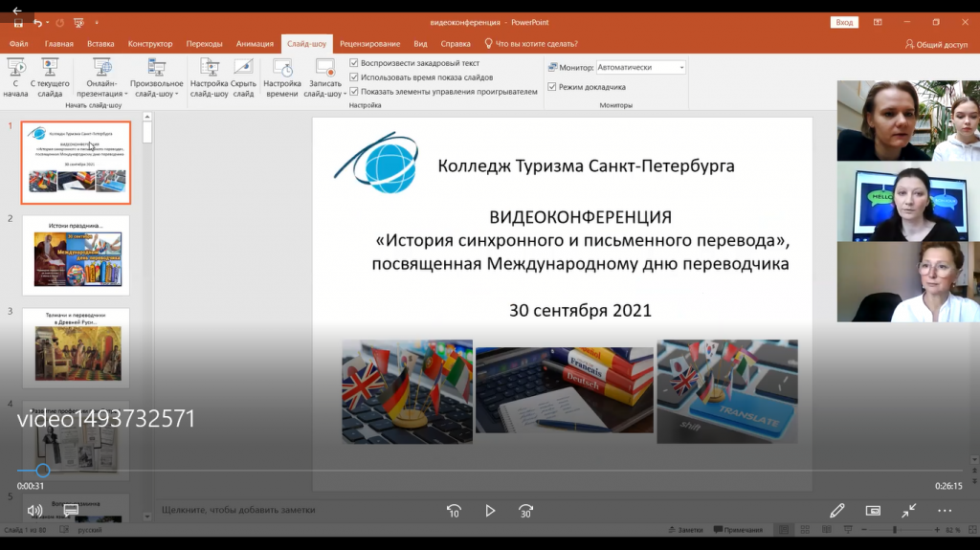Click the slideshow icon in status bar

[x=848, y=529]
